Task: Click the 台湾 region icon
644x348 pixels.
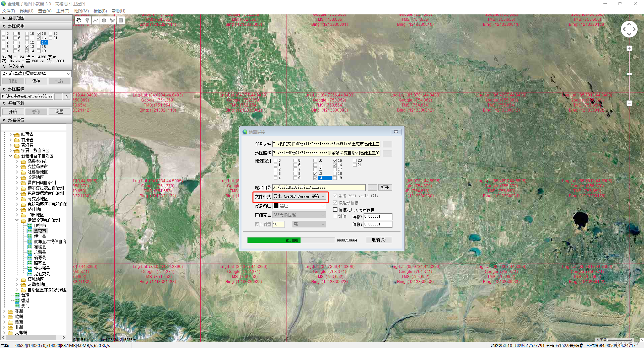Action: tap(17, 295)
